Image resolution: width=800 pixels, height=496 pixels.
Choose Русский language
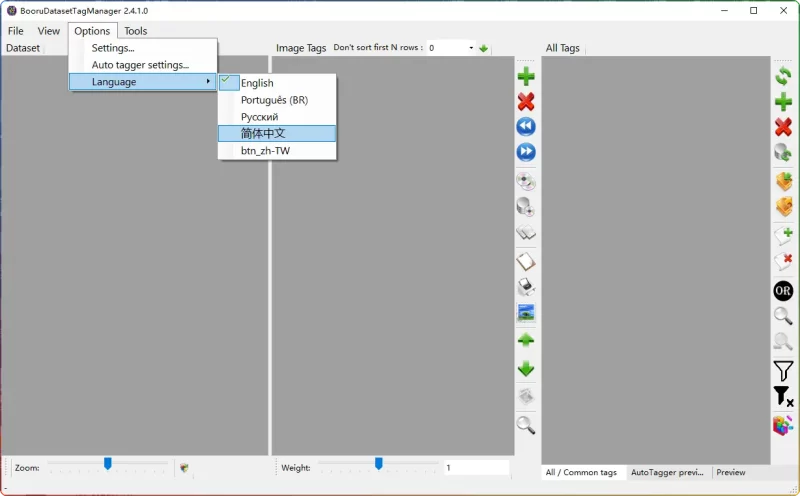[277, 117]
